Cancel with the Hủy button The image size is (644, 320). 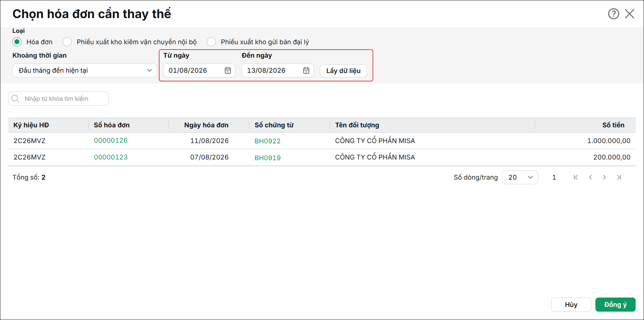tap(571, 305)
